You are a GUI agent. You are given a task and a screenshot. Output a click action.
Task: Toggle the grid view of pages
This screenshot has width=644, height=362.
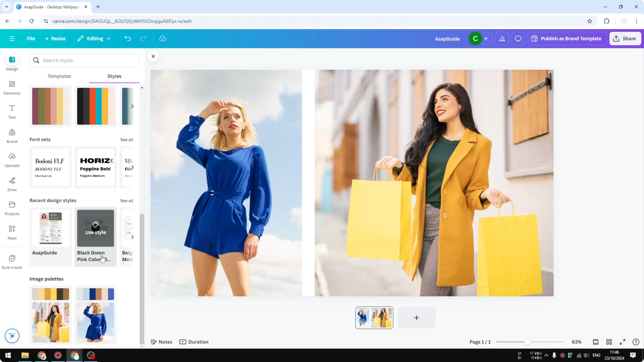pos(609,342)
